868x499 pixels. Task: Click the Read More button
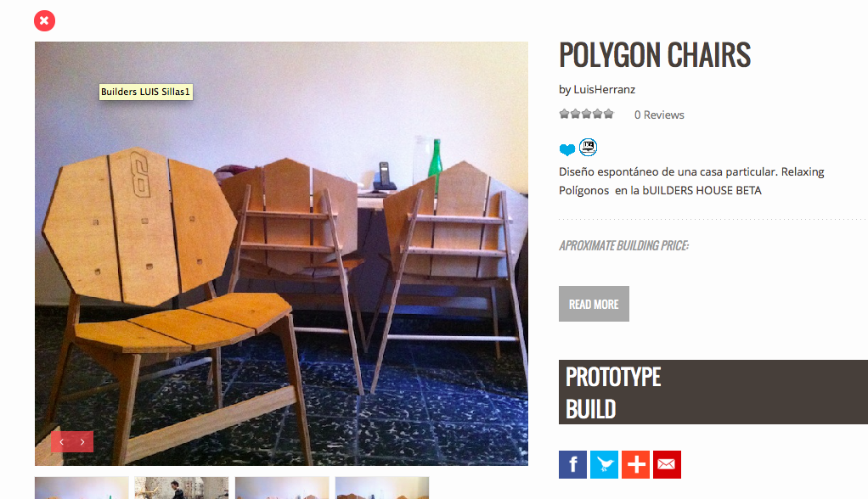(x=594, y=304)
